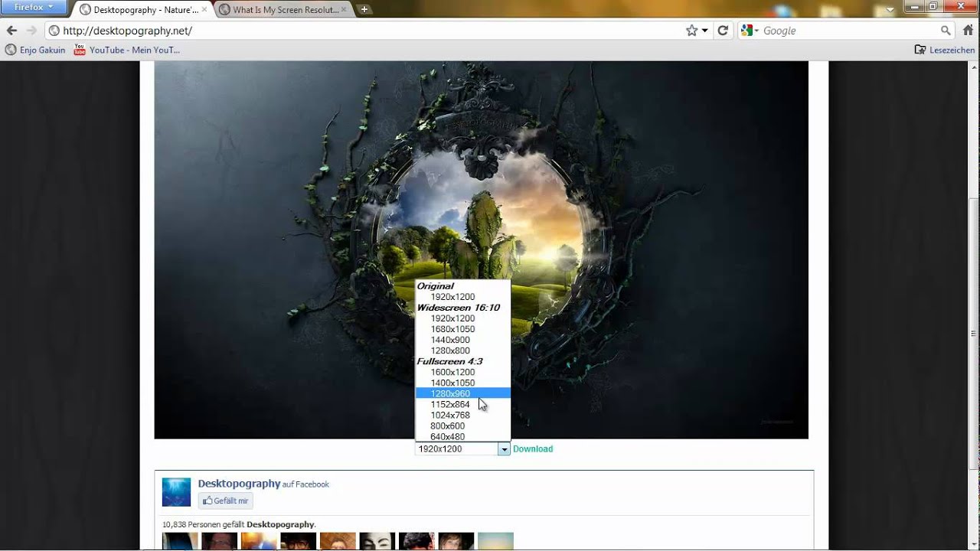Click the scrollbar up arrow
The height and width of the screenshot is (551, 980).
pos(974,67)
